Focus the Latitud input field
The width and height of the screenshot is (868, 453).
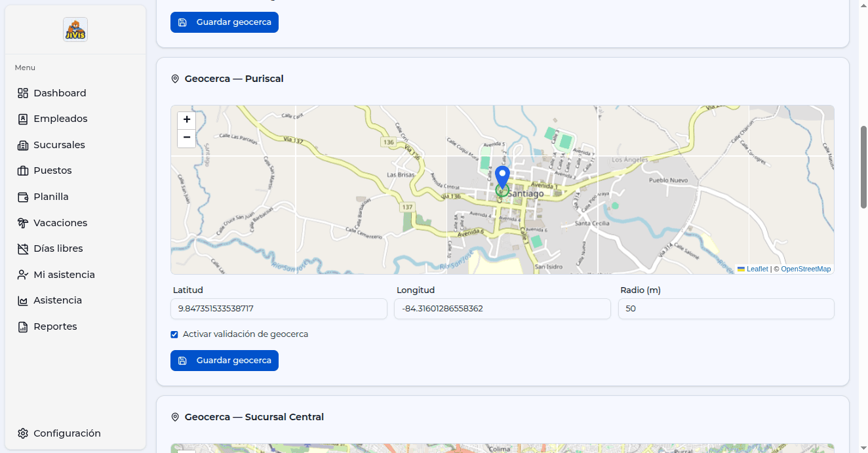point(279,309)
